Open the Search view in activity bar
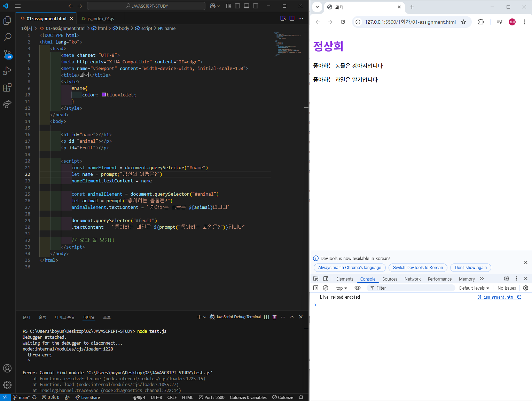The image size is (532, 401). pos(7,37)
